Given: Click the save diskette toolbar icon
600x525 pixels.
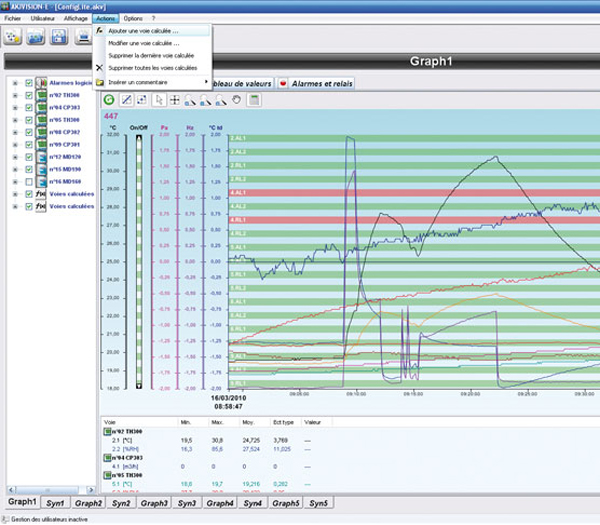Looking at the screenshot, I should 59,37.
